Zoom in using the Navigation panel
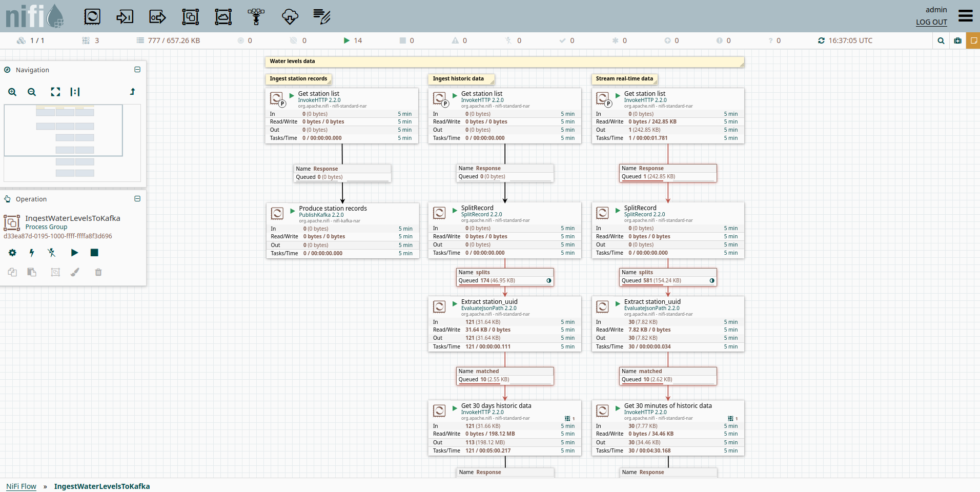This screenshot has height=492, width=980. pos(12,92)
